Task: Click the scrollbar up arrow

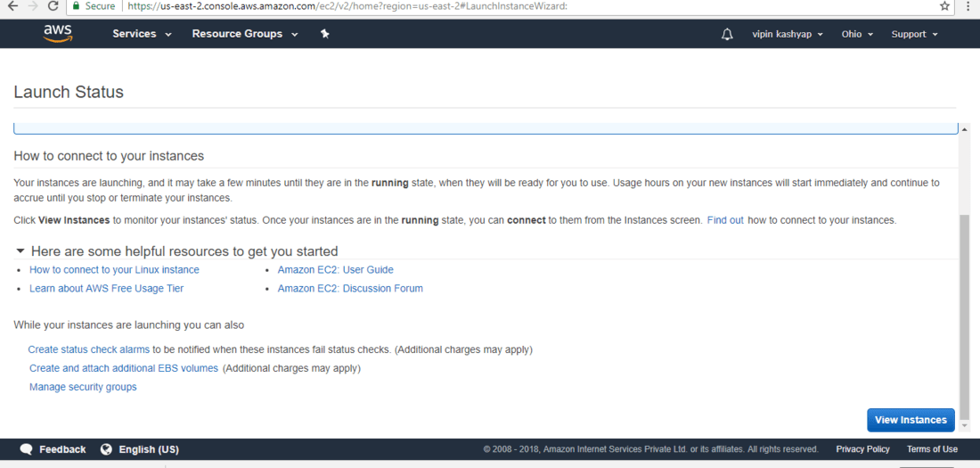Action: click(964, 129)
